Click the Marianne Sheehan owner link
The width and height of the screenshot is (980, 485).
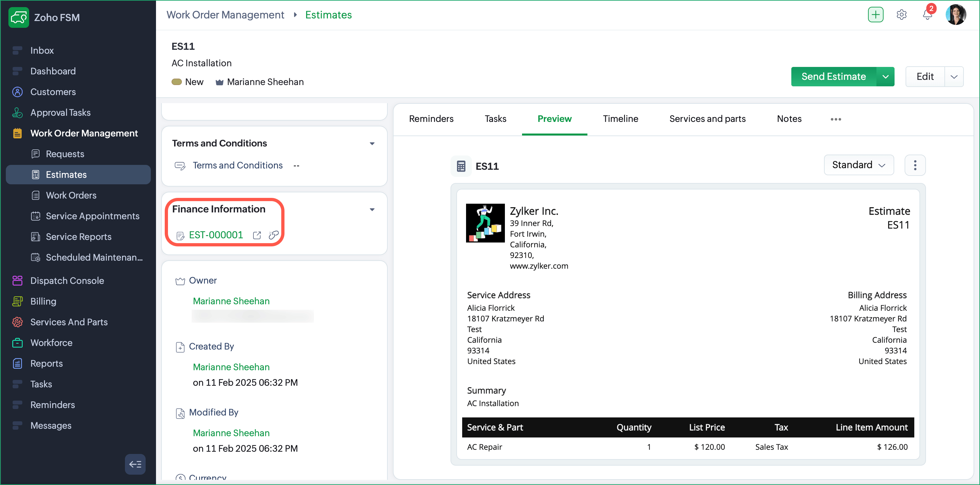[231, 301]
